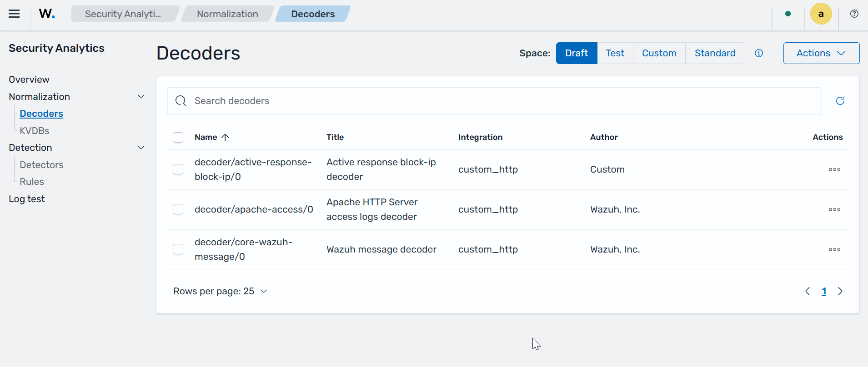Focus the Search decoders field
The image size is (868, 367).
494,101
